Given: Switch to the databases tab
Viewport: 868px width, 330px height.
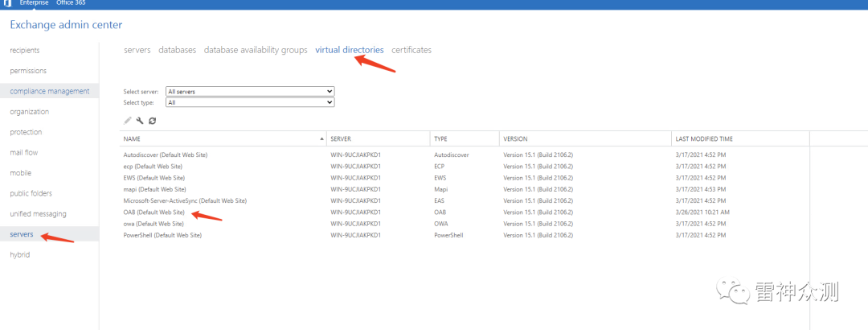Looking at the screenshot, I should [x=177, y=50].
